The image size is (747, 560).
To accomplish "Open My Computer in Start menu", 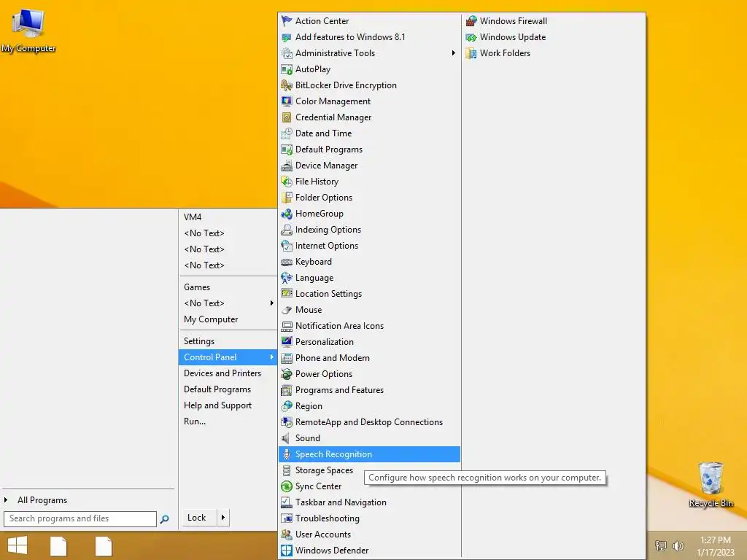I will pos(228,319).
